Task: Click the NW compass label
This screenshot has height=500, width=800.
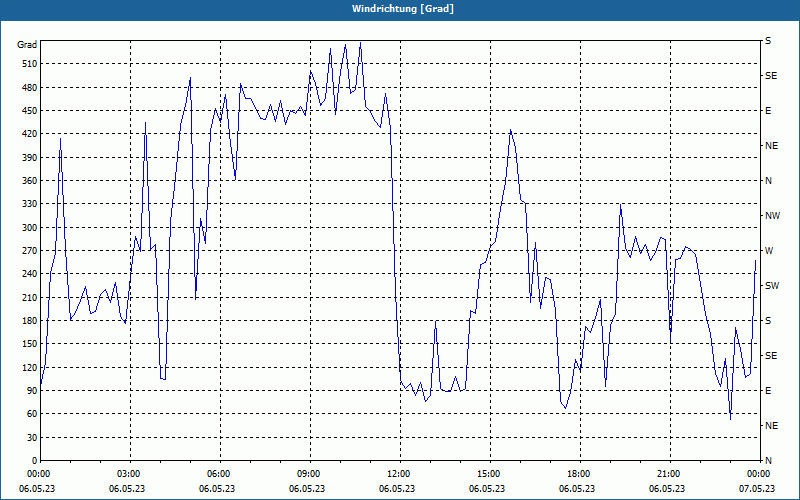Action: click(x=772, y=216)
